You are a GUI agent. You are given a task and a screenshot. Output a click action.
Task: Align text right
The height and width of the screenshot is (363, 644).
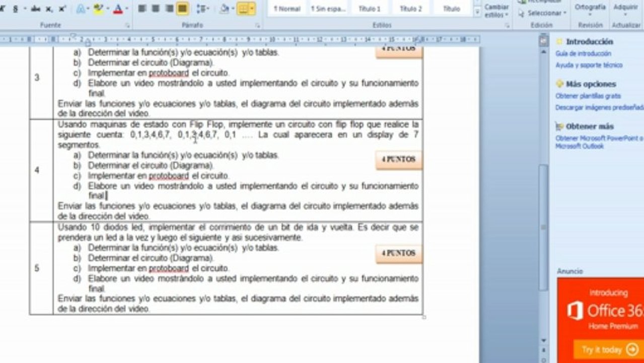click(x=169, y=9)
